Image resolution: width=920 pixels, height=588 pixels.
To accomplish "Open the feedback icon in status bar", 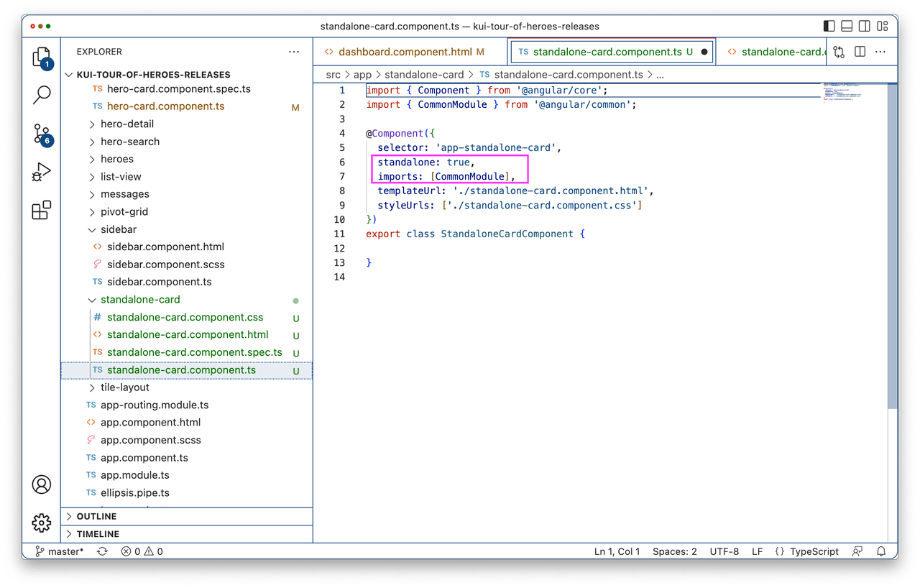I will 857,551.
